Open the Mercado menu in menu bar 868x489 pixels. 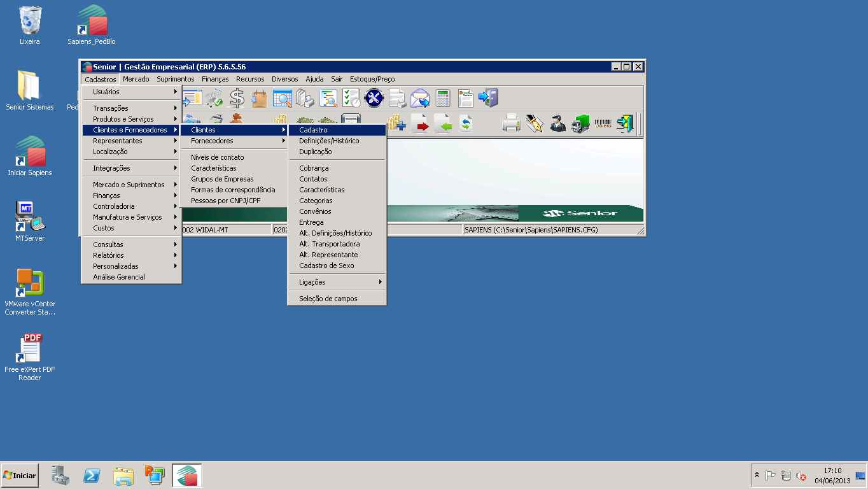coord(136,79)
